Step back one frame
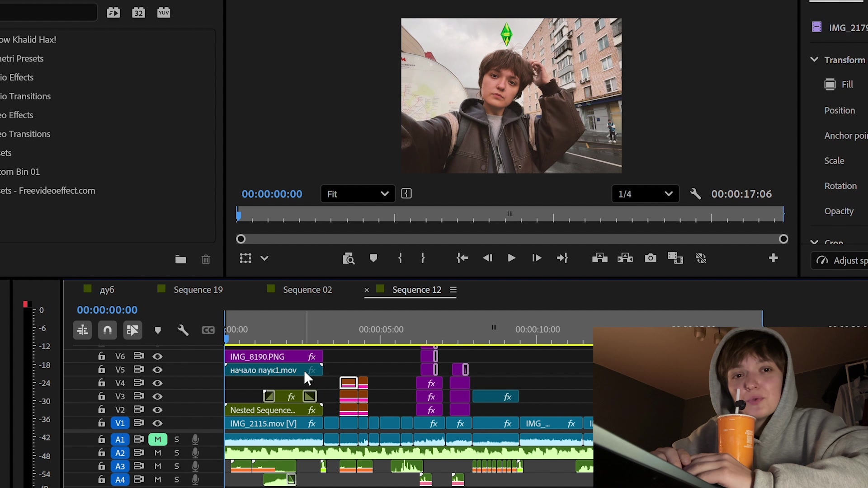Viewport: 868px width, 488px height. tap(487, 258)
